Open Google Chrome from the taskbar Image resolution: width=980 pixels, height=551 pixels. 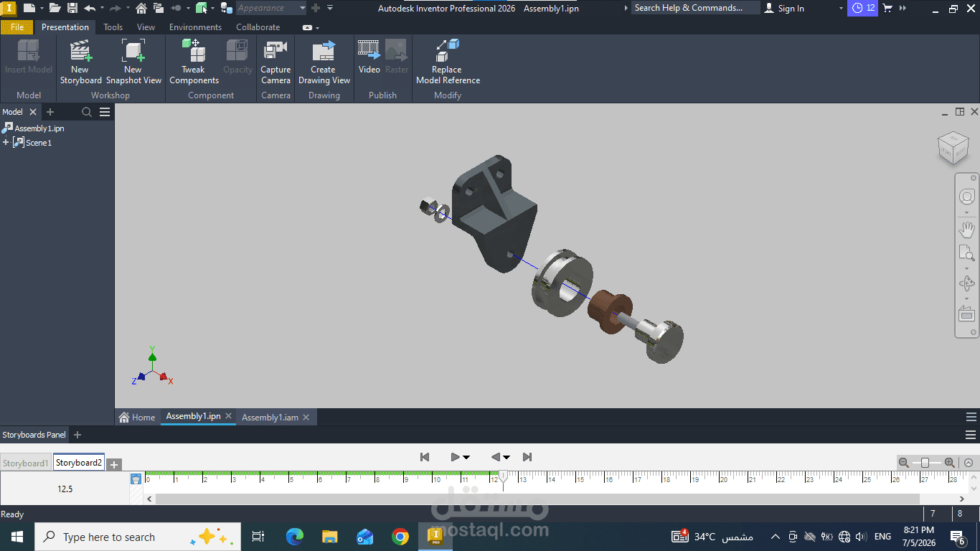(x=400, y=537)
